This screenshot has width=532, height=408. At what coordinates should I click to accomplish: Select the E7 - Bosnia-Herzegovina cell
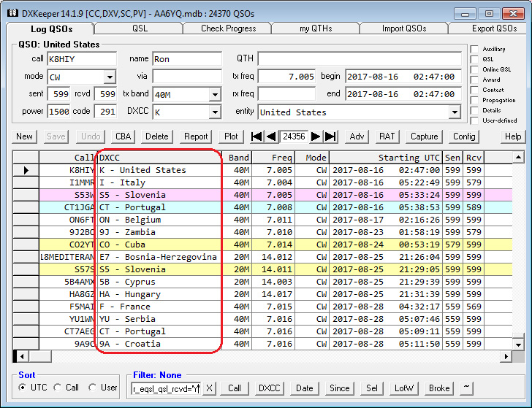(x=159, y=257)
